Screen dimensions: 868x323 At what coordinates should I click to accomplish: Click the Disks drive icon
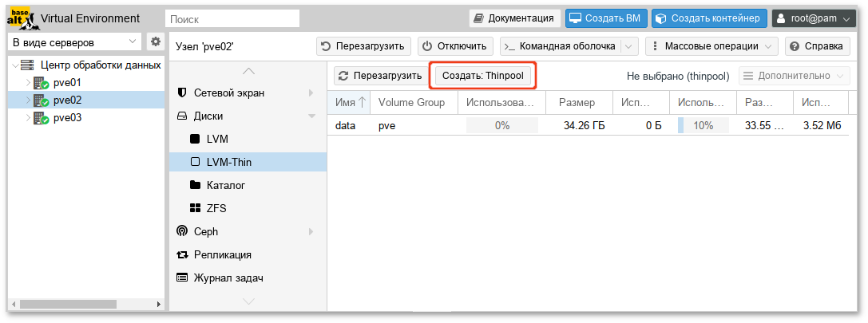tap(181, 116)
